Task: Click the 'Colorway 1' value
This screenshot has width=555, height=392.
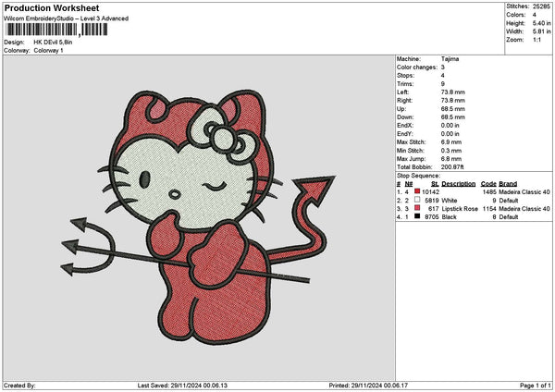Action: (48, 51)
